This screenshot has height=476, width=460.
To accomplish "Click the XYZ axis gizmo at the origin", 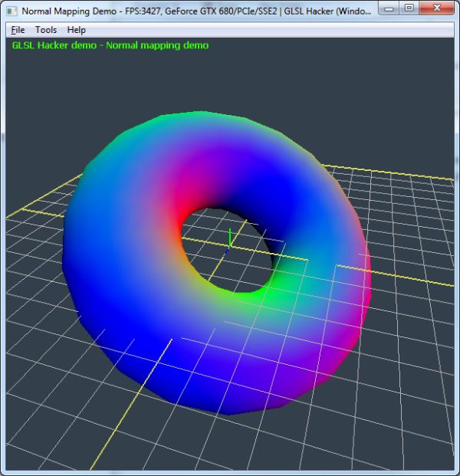I will (x=228, y=239).
